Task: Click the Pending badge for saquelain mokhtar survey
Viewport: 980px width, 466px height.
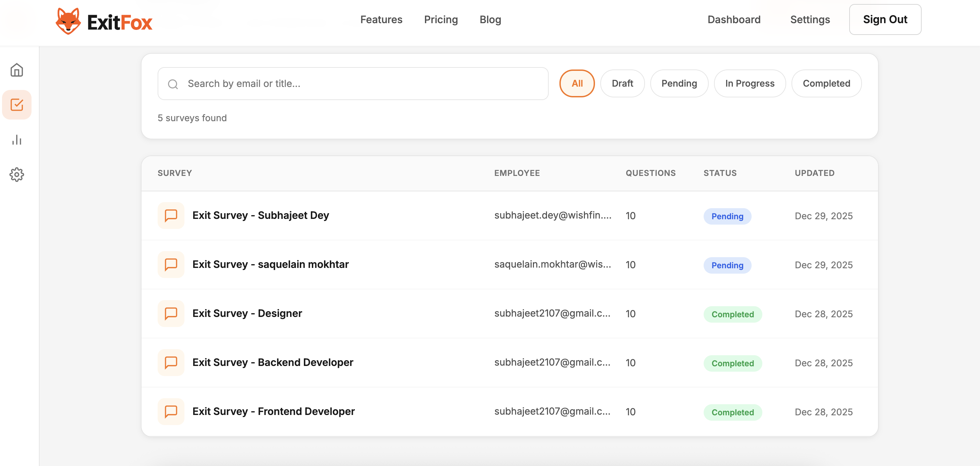Action: [x=727, y=265]
